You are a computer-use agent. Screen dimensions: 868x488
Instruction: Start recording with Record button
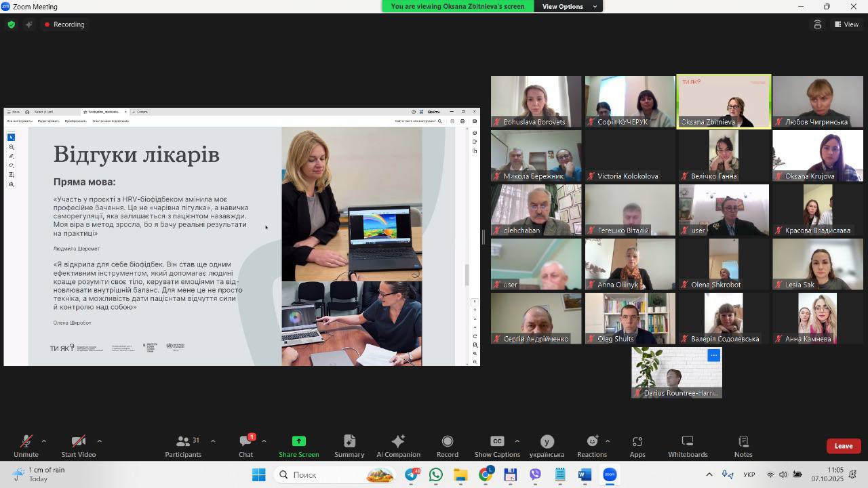[x=447, y=445]
